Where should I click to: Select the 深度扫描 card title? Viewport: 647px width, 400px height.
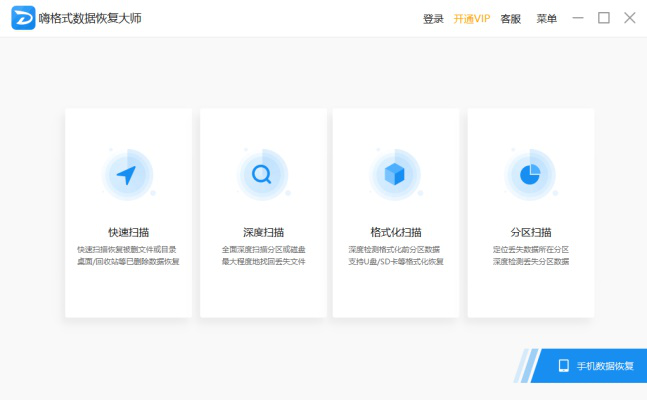click(263, 232)
